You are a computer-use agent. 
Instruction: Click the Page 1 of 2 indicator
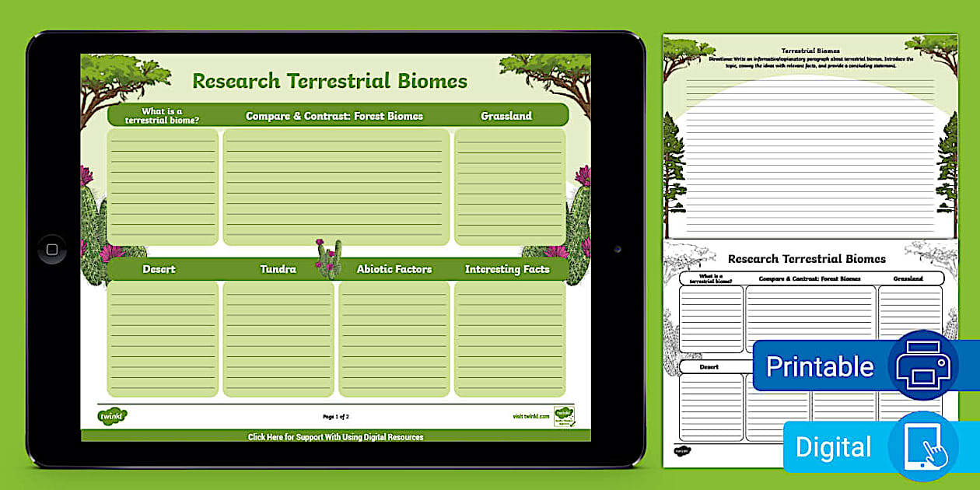tap(334, 416)
